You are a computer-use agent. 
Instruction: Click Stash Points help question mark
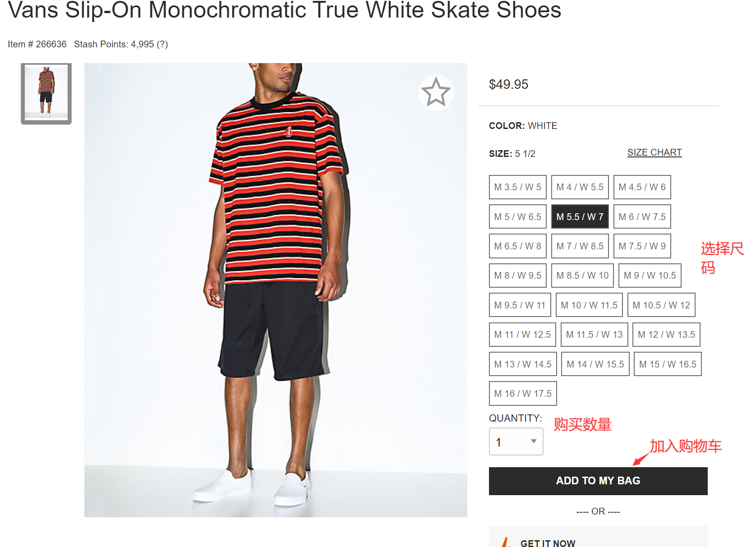[162, 44]
